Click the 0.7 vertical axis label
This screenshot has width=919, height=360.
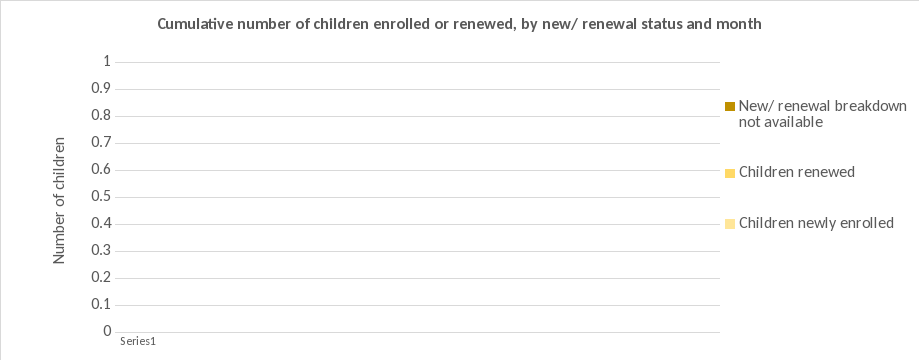[99, 143]
